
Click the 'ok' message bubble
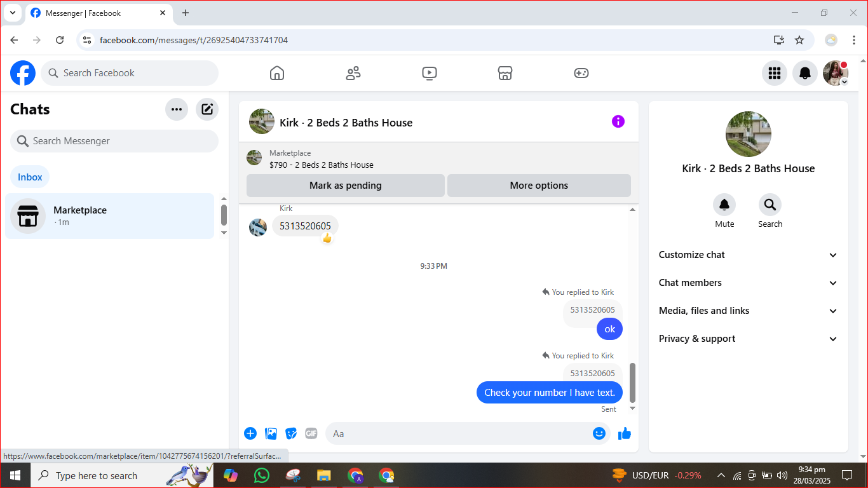click(x=610, y=329)
